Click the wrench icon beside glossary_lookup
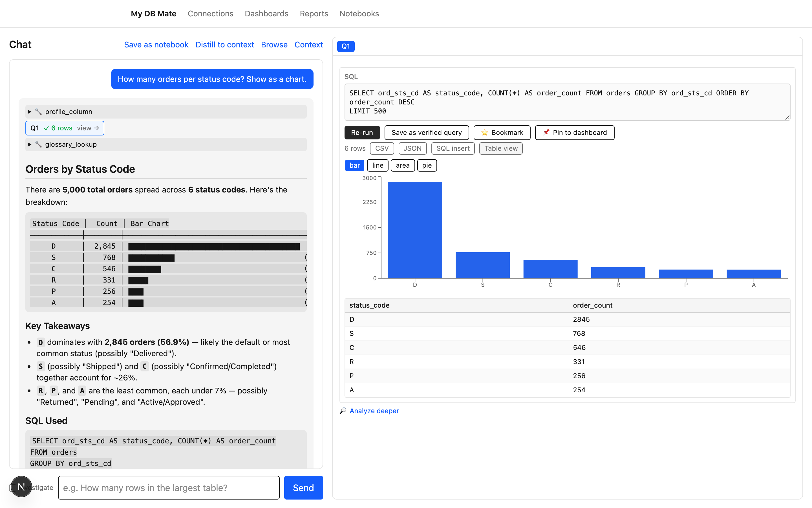Screen dimensions: 812x508 tap(38, 144)
